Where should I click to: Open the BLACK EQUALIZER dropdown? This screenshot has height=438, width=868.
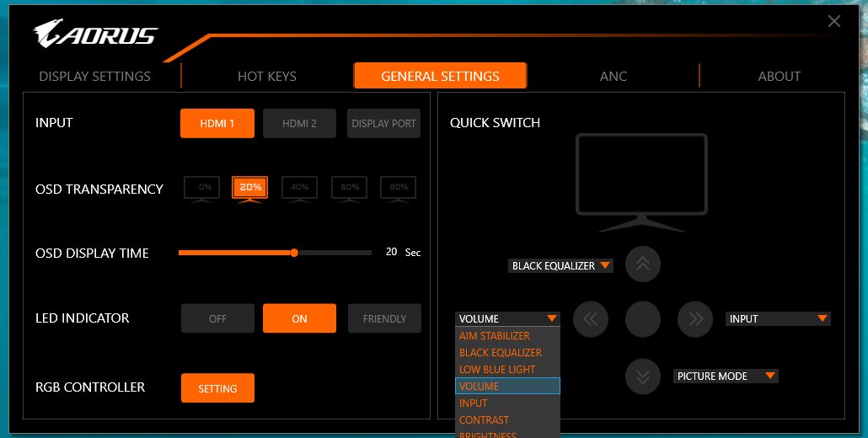560,266
